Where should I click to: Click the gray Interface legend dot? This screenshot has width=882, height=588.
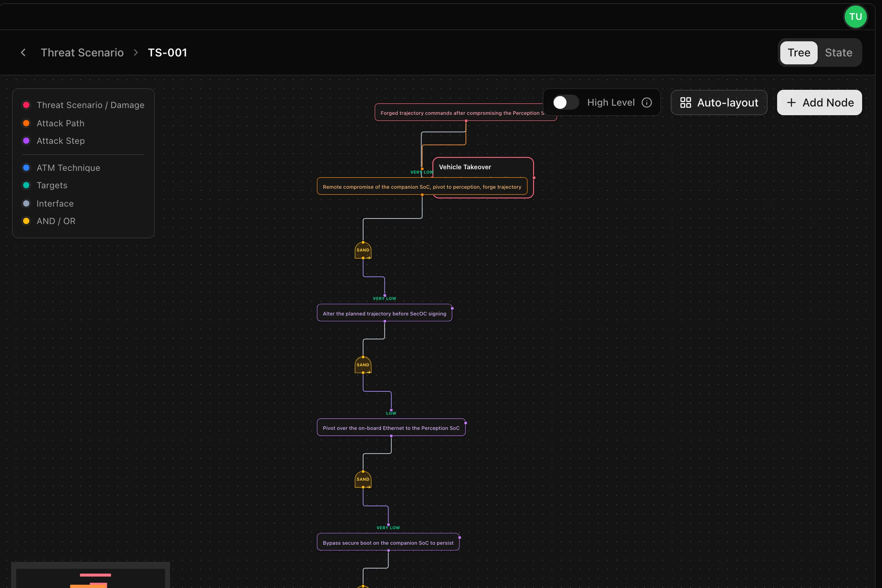26,203
